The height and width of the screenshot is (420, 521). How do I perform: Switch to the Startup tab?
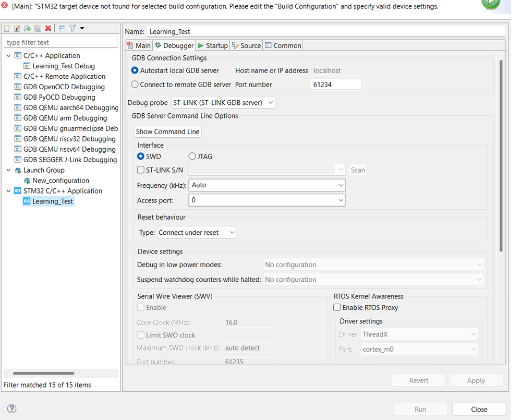click(213, 46)
